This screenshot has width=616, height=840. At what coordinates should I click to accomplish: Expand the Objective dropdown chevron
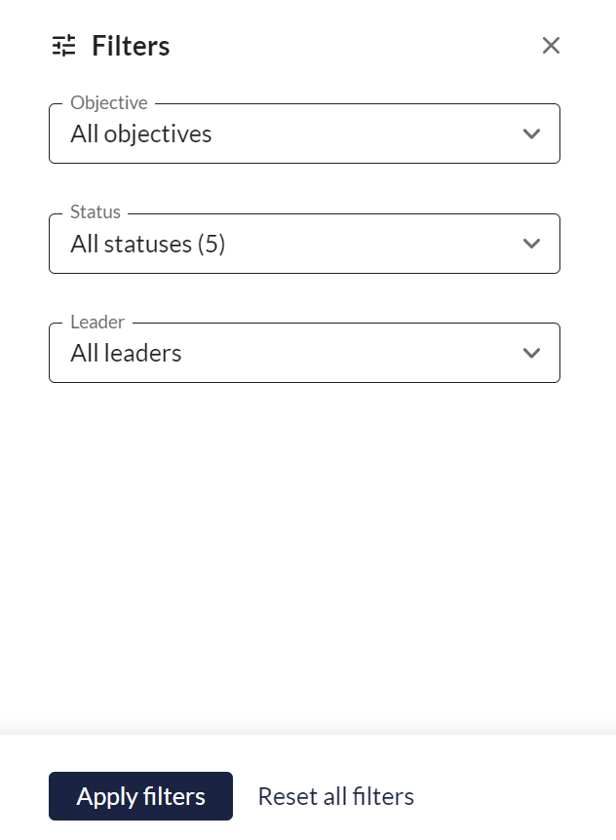(531, 134)
